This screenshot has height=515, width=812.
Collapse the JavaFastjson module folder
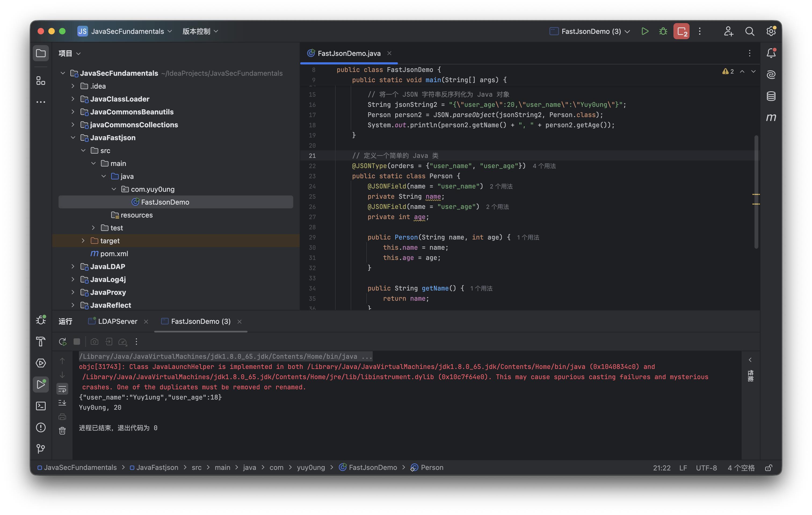click(73, 137)
